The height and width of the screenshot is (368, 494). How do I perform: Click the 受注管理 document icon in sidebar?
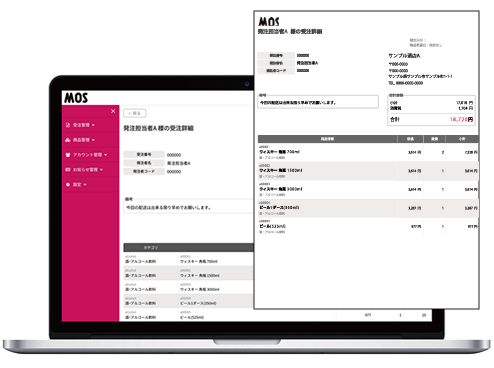coord(68,125)
